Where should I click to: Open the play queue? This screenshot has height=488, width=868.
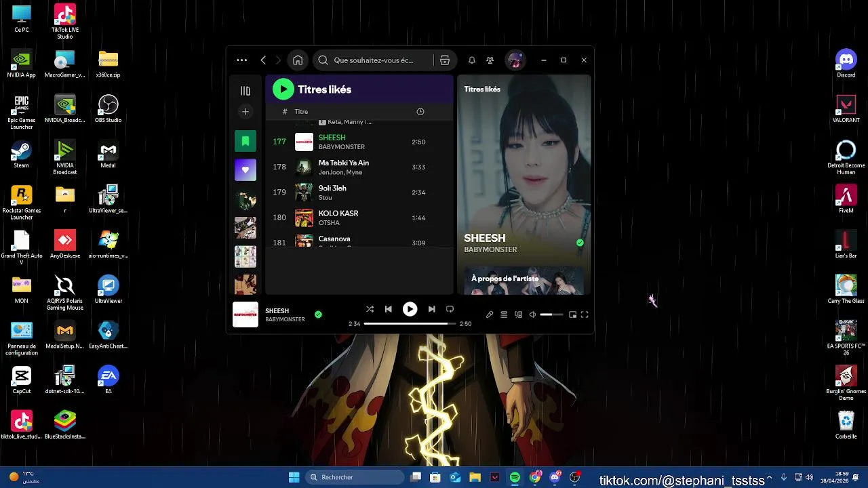coord(504,314)
